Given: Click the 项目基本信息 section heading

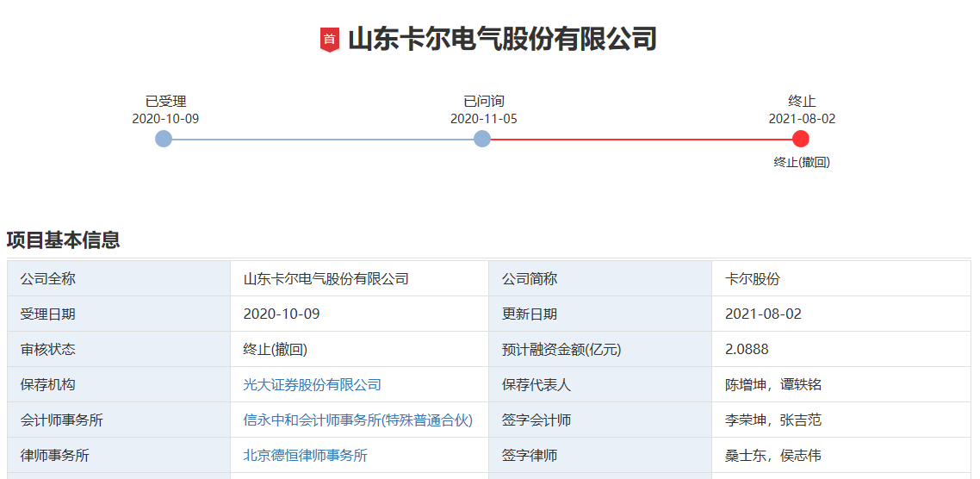Looking at the screenshot, I should (63, 240).
